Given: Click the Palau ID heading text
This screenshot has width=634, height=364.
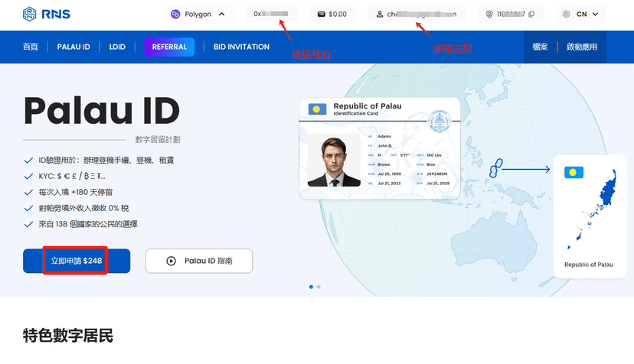Looking at the screenshot, I should pyautogui.click(x=102, y=111).
